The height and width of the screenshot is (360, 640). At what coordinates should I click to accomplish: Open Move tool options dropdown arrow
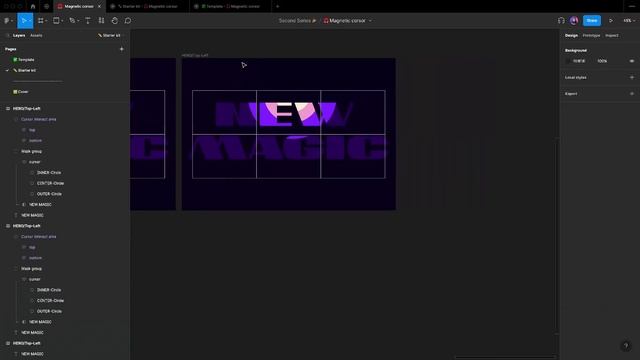(30, 21)
